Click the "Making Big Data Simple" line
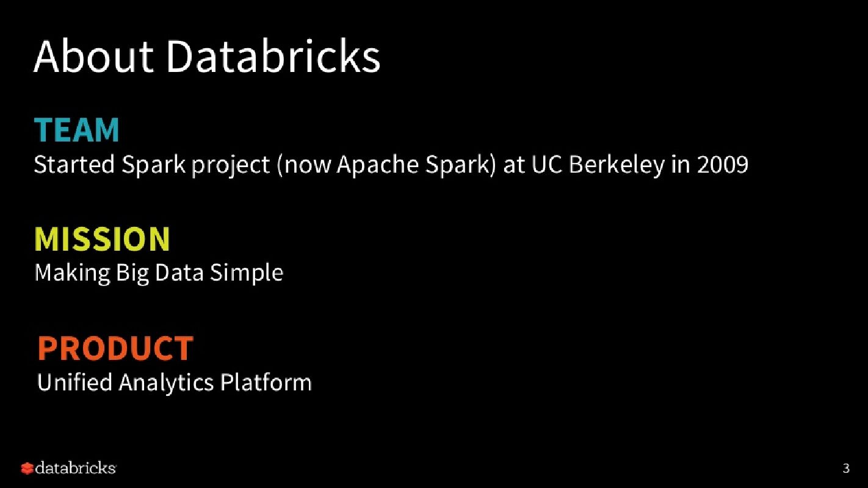Image resolution: width=868 pixels, height=488 pixels. click(159, 273)
